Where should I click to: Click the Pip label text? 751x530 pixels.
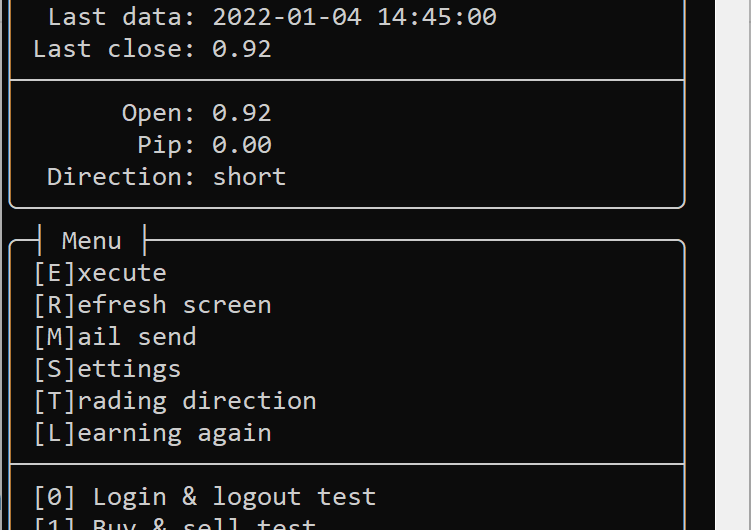166,145
